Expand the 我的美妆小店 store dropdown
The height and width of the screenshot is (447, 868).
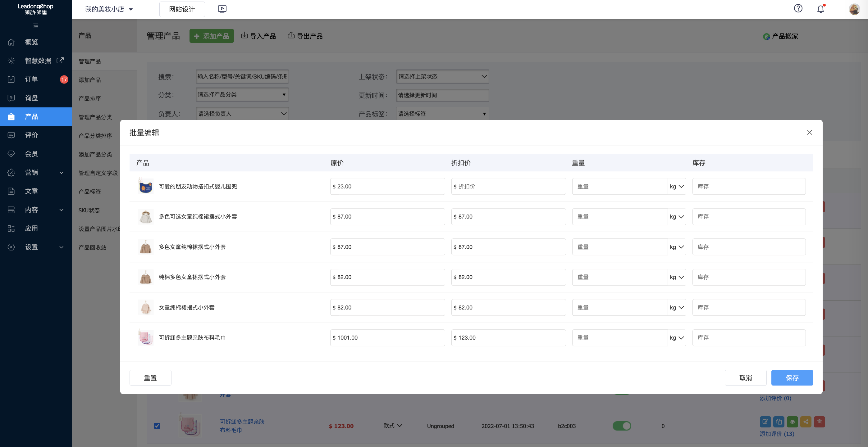click(109, 9)
